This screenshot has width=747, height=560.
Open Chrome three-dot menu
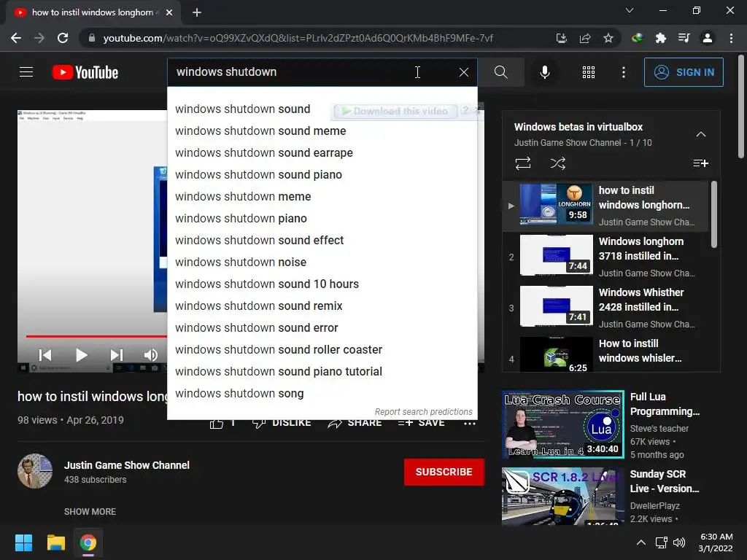point(731,38)
